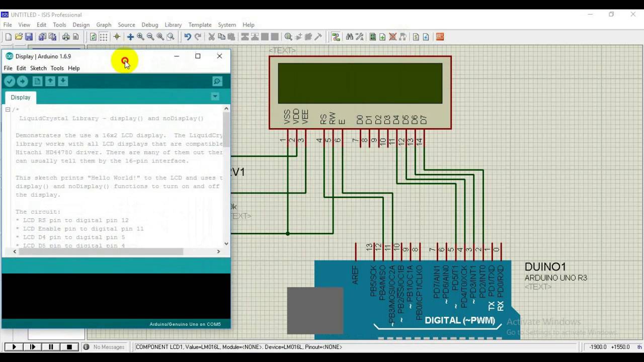Save the ISIS design with floppy icon
The height and width of the screenshot is (362, 644).
coord(29,37)
